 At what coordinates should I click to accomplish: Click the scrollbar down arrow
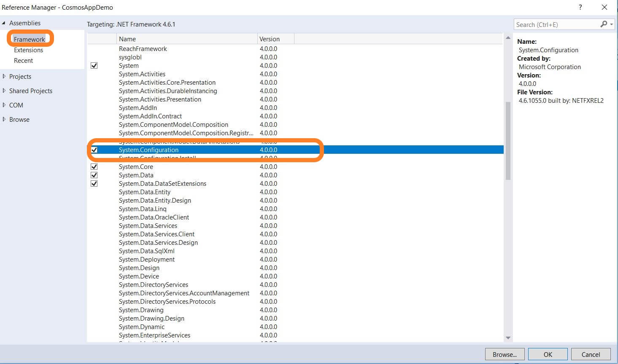(x=508, y=338)
